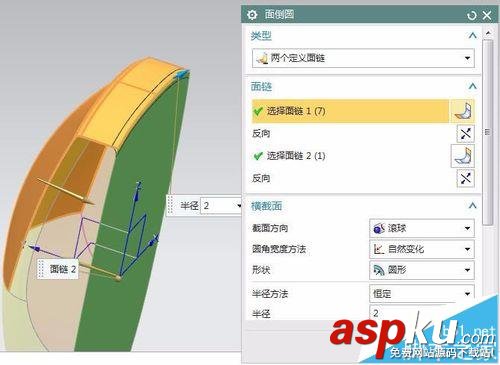Viewport: 500px width, 365px height.
Task: Collapse the 横截面 section
Action: tap(472, 206)
